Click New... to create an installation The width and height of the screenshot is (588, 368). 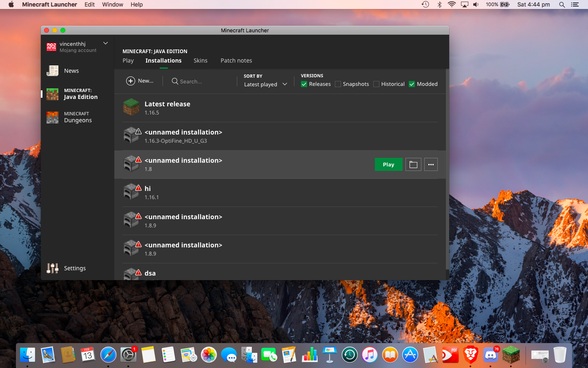[x=140, y=81]
